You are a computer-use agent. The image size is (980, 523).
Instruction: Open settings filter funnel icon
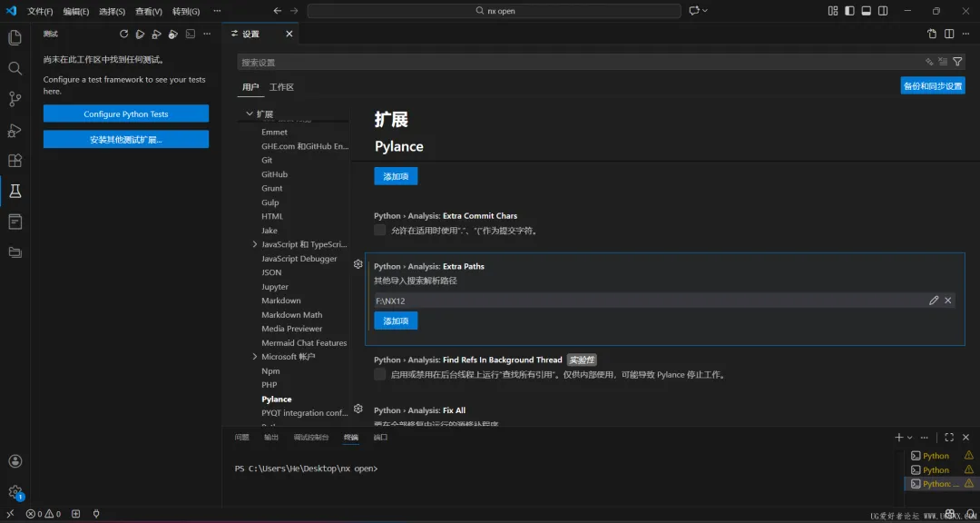pyautogui.click(x=957, y=62)
